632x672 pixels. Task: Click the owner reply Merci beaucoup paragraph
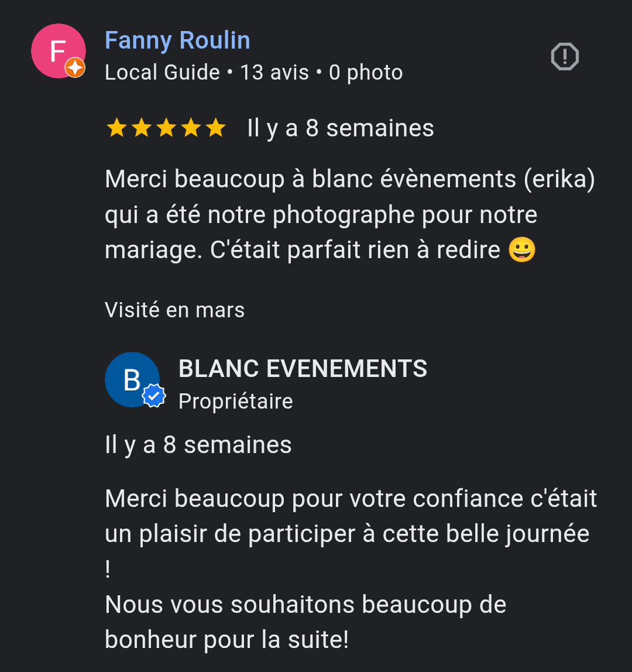coord(351,533)
